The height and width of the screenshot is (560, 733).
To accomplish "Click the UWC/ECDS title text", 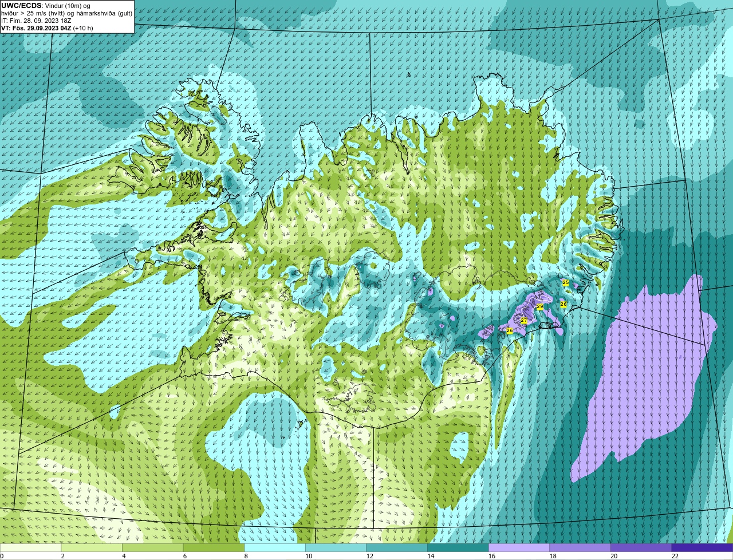I will [x=21, y=6].
